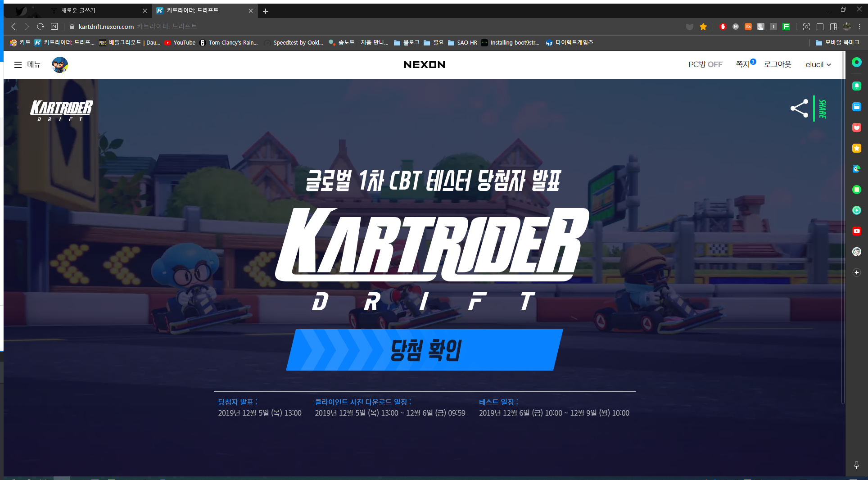Viewport: 868px width, 480px height.
Task: Switch to the 새로운 글쓰기 tab
Action: pyautogui.click(x=99, y=10)
